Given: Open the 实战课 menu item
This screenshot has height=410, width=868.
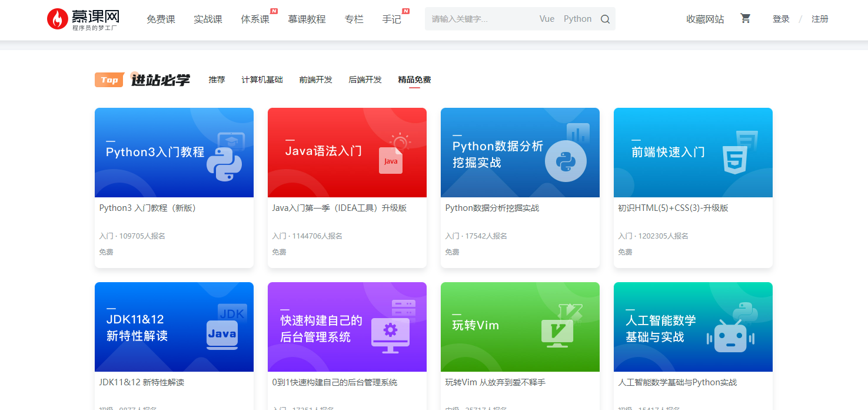Looking at the screenshot, I should (208, 19).
